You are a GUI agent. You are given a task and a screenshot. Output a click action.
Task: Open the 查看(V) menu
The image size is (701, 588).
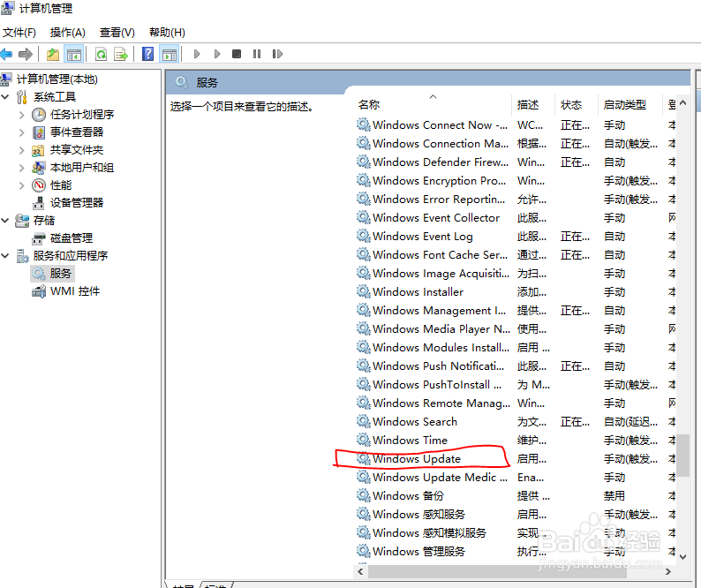[x=117, y=33]
